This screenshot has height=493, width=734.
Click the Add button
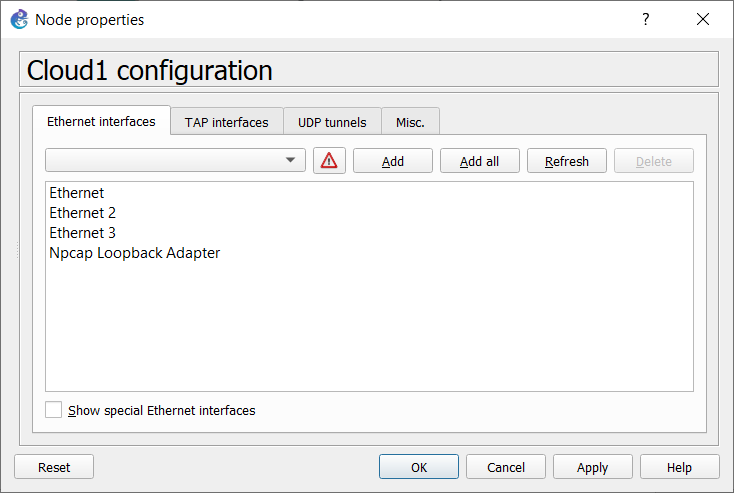(393, 161)
